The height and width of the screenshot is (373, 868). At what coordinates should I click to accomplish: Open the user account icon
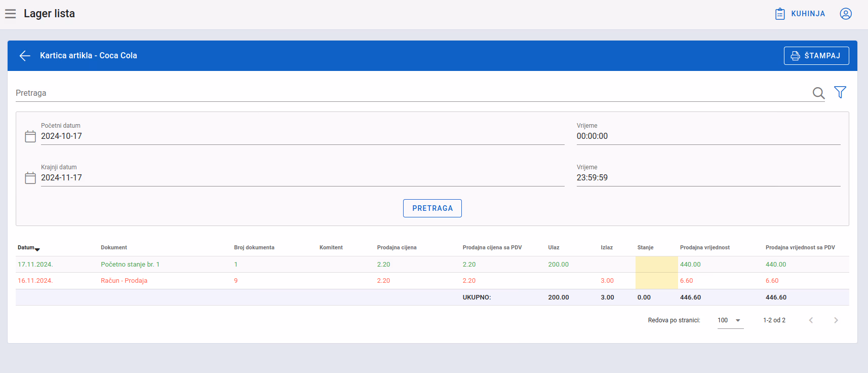click(846, 14)
